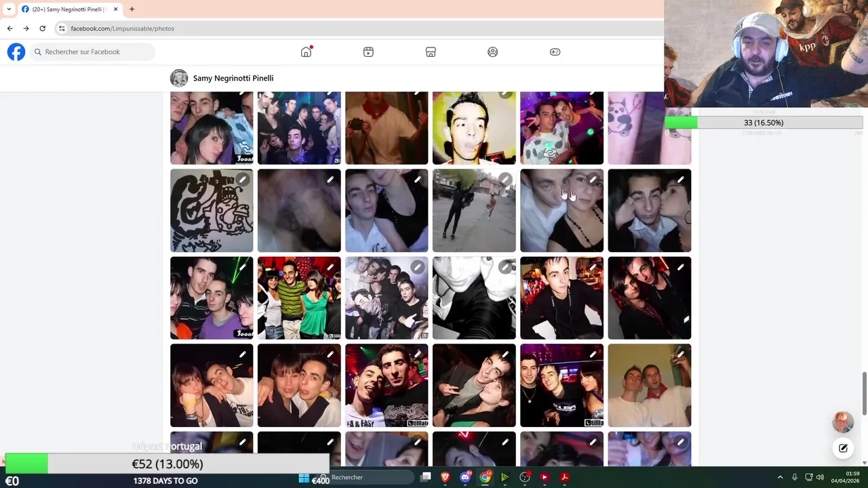Open the FA & EASY shirt photo thumbnail
This screenshot has width=868, height=488.
click(x=387, y=385)
